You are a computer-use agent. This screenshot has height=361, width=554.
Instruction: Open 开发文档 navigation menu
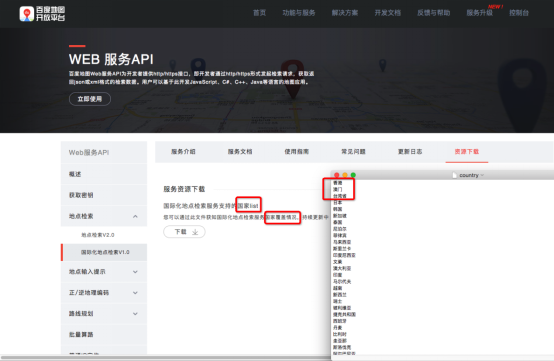pyautogui.click(x=388, y=13)
